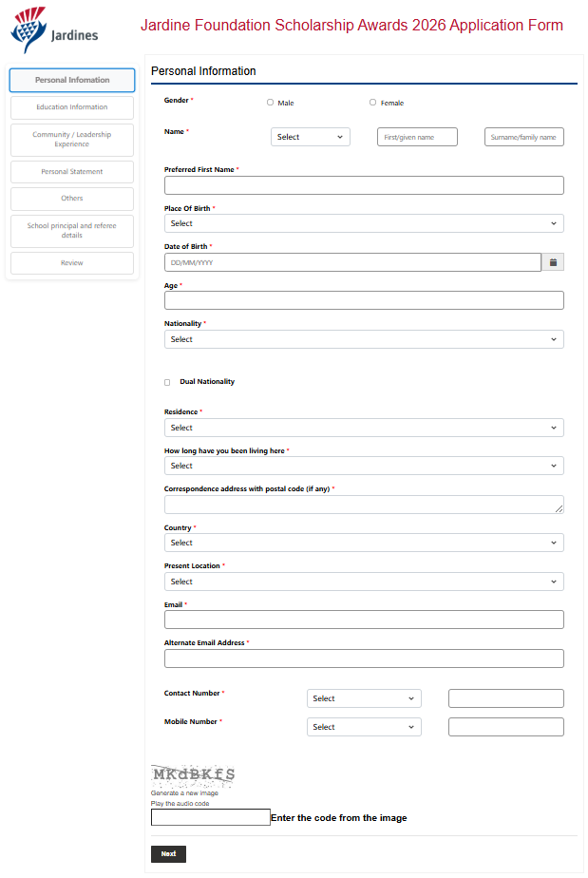Open the Community / Leadership Experience tab
The image size is (588, 878).
tap(72, 140)
